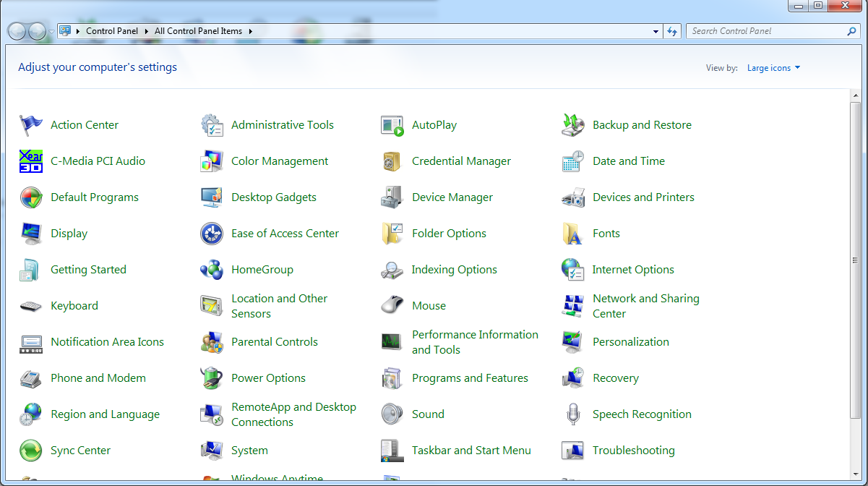
Task: Open the Power Options battery icon
Action: coord(211,378)
